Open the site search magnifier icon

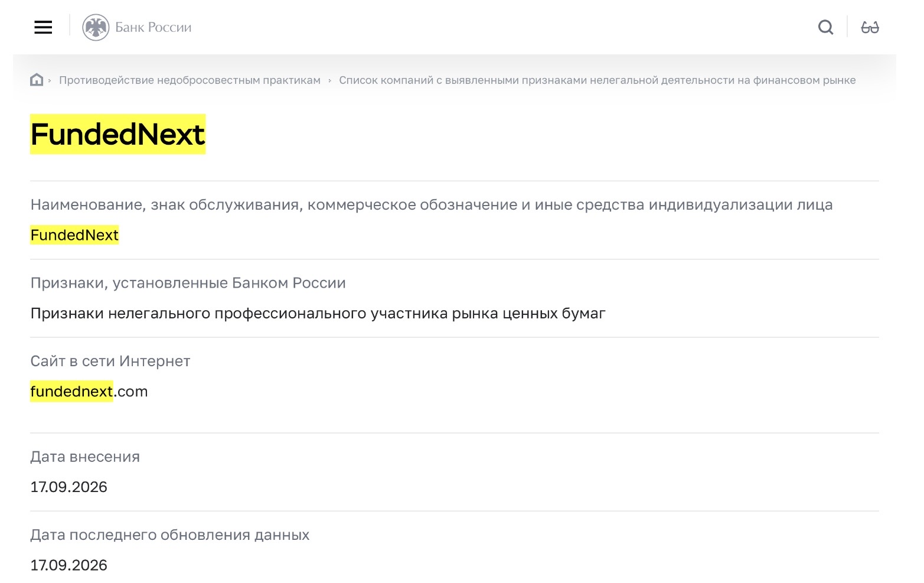coord(825,27)
